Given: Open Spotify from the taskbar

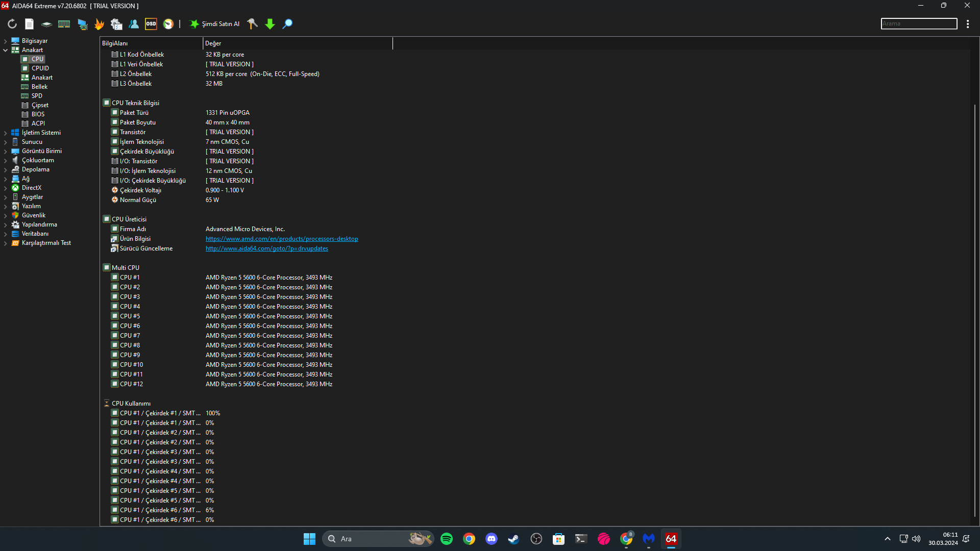Looking at the screenshot, I should [x=447, y=539].
